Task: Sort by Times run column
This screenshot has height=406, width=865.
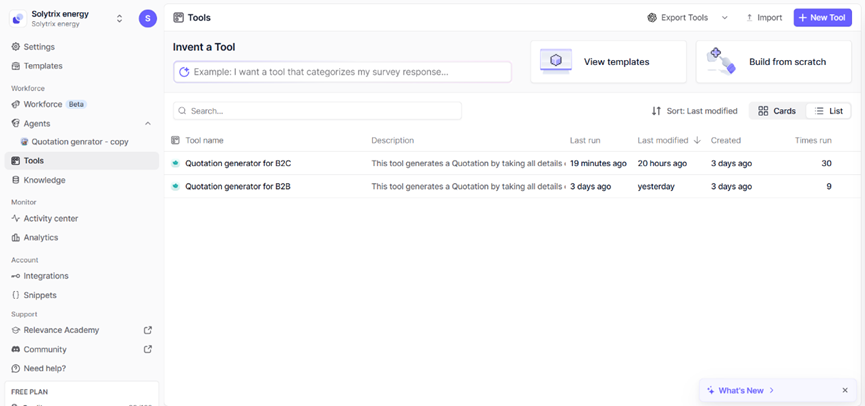Action: tap(813, 141)
